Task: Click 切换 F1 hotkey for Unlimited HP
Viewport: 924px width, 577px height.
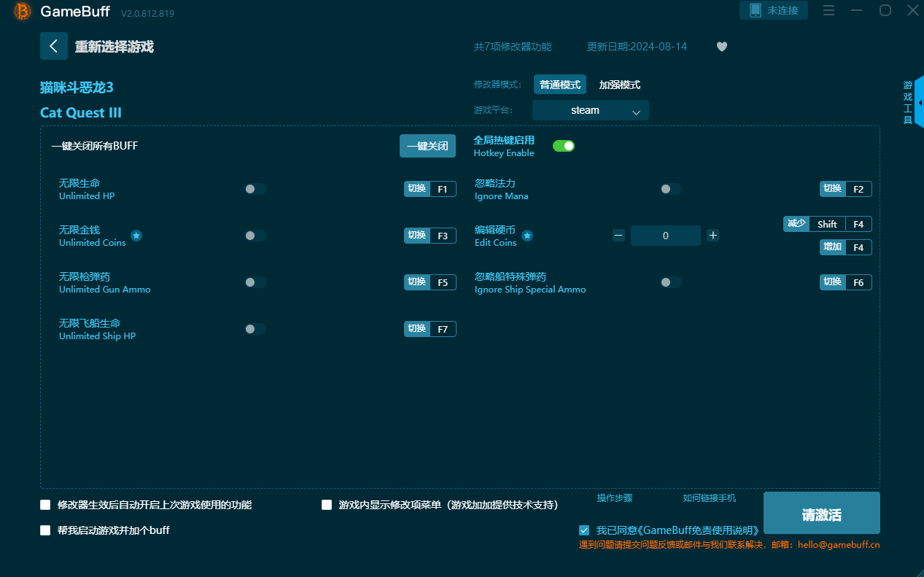Action: tap(430, 189)
